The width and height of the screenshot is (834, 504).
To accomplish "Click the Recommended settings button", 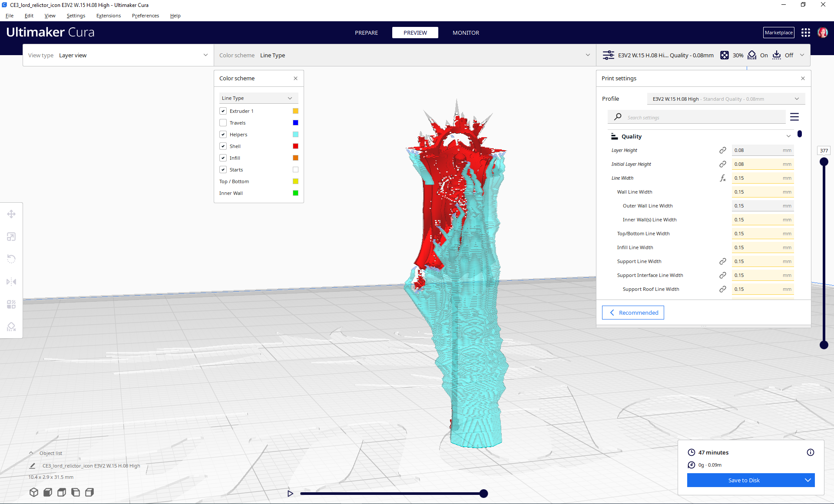I will click(633, 312).
